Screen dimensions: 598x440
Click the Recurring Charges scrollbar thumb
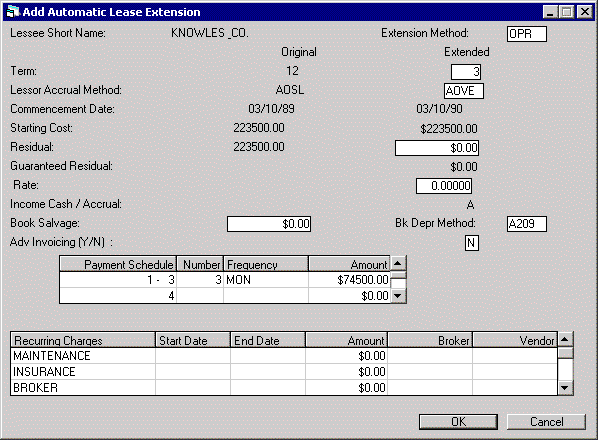point(565,352)
